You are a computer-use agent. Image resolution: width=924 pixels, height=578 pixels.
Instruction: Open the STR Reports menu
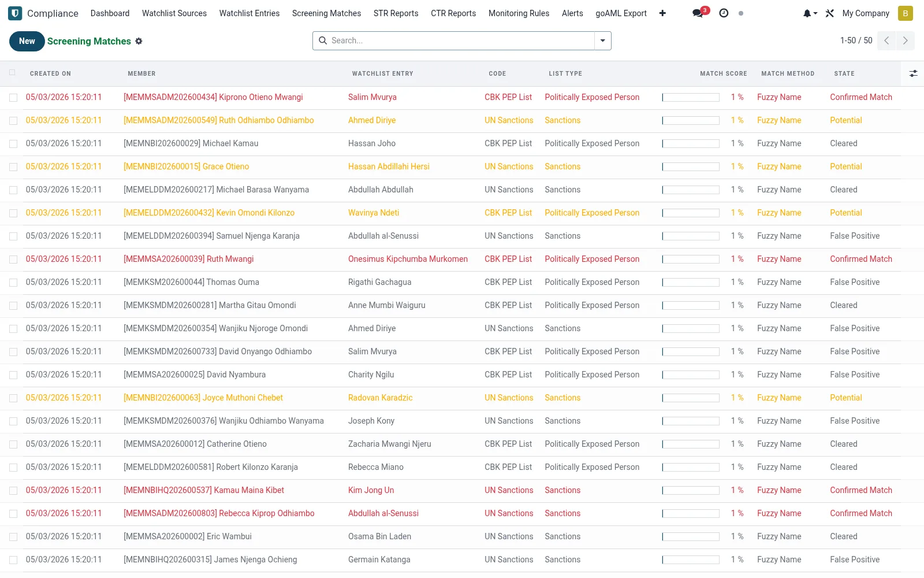tap(396, 13)
